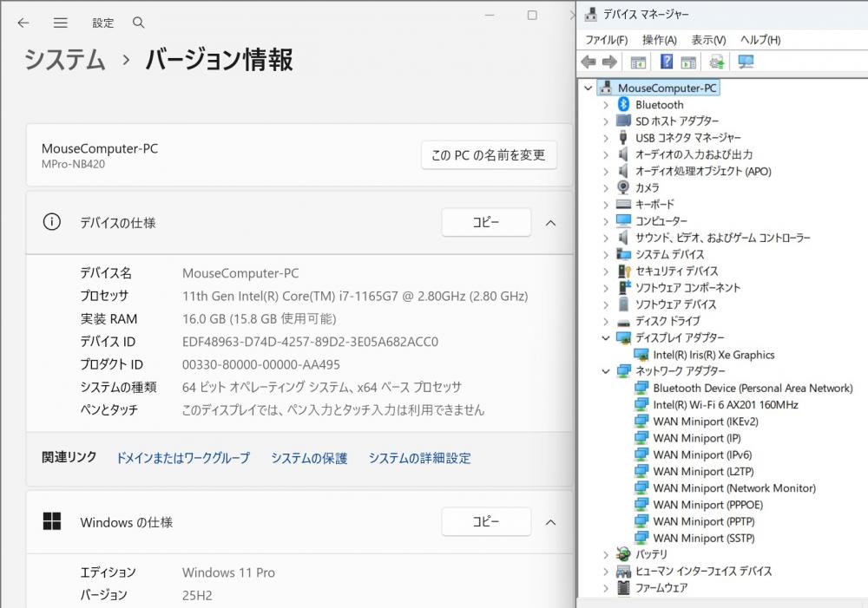This screenshot has height=608, width=868.
Task: Collapse the Windows の仕様 section chevron
Action: coord(550,522)
